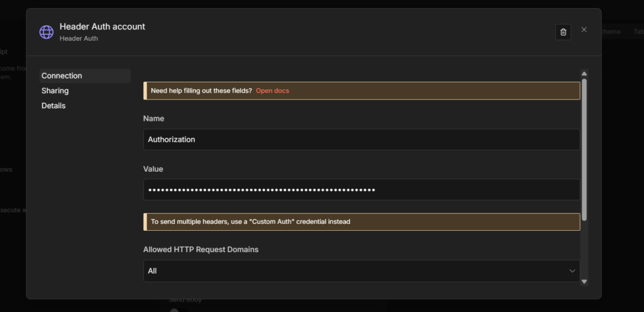Expand the Allowed HTTP Request Domains dropdown

361,271
